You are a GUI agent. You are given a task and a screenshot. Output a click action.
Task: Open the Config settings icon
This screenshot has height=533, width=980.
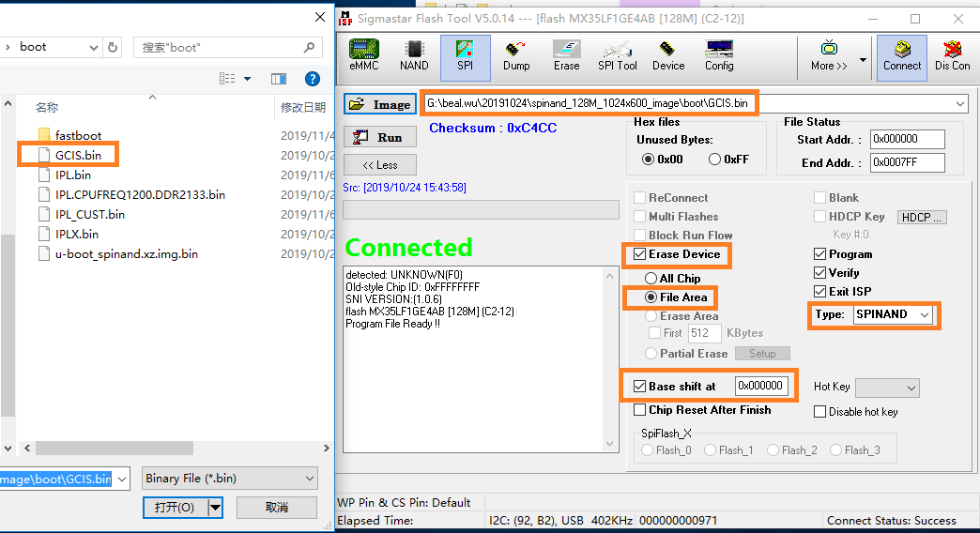tap(719, 56)
